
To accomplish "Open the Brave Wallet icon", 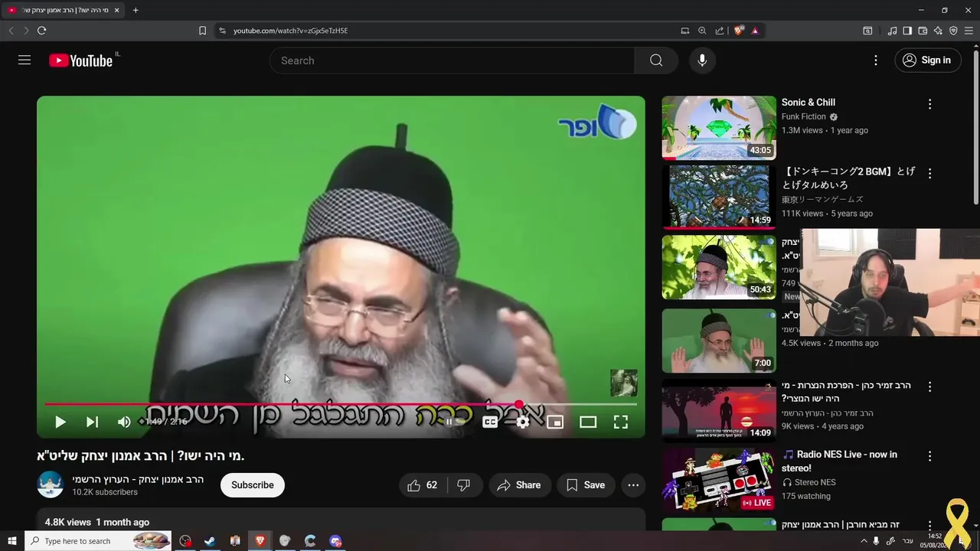I will [923, 31].
